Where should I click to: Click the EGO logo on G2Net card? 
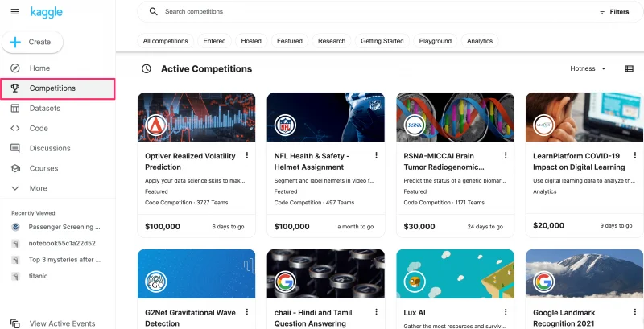click(x=155, y=282)
